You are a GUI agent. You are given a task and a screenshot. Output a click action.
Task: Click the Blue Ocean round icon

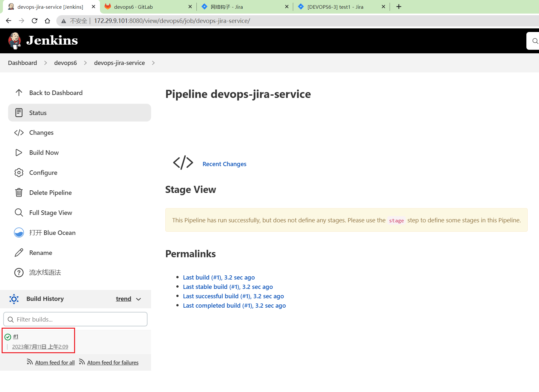(19, 233)
